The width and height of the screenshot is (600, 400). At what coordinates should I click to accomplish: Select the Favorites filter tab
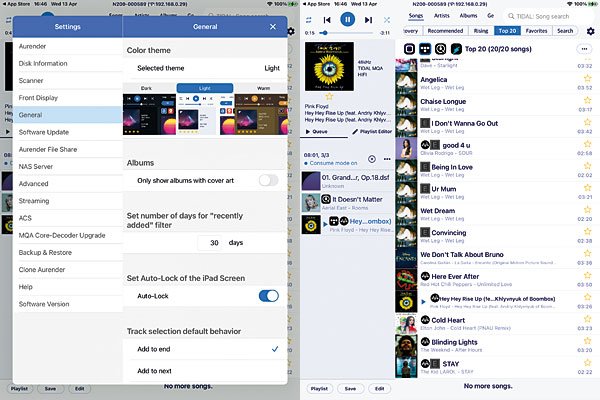[x=536, y=31]
